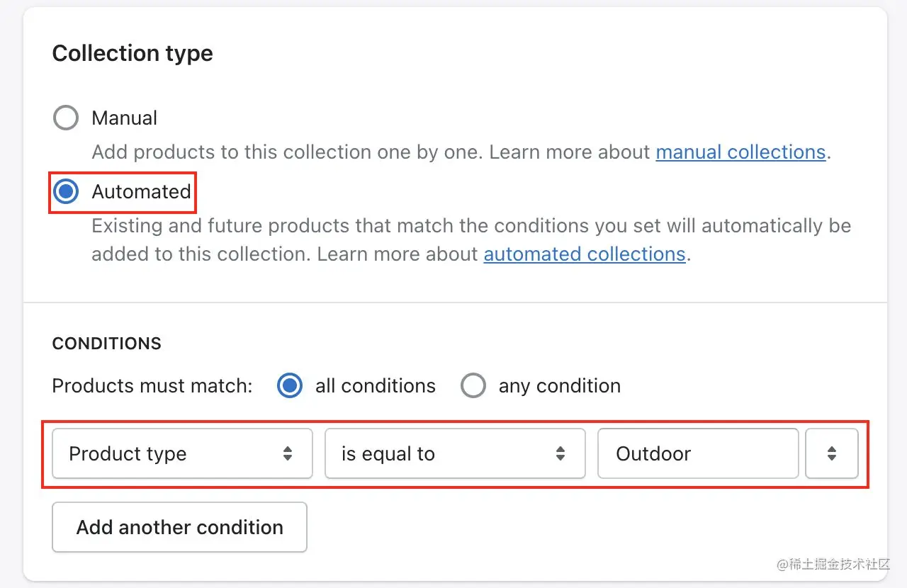Screen dimensions: 907x588
Task: Click the 'any condition' label text
Action: click(x=560, y=385)
